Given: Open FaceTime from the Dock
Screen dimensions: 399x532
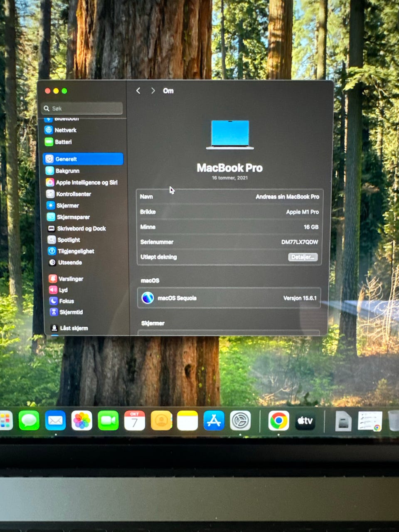Looking at the screenshot, I should 108,421.
